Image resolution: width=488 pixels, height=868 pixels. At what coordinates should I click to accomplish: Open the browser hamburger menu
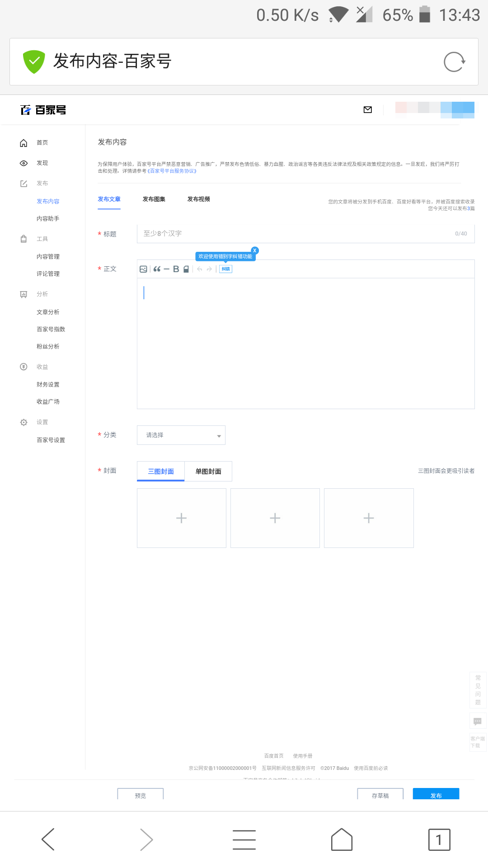pyautogui.click(x=244, y=840)
